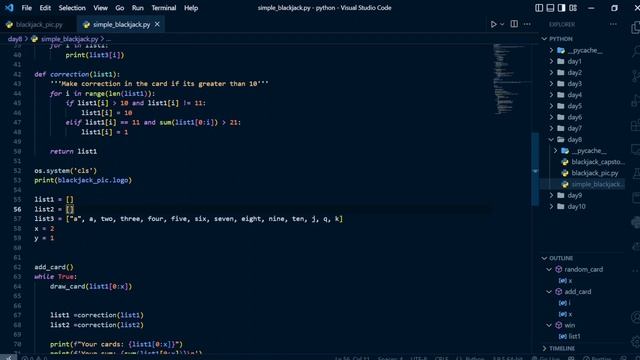Open blackjack_pic.py in Explorer tree
640x360 pixels.
tap(594, 173)
